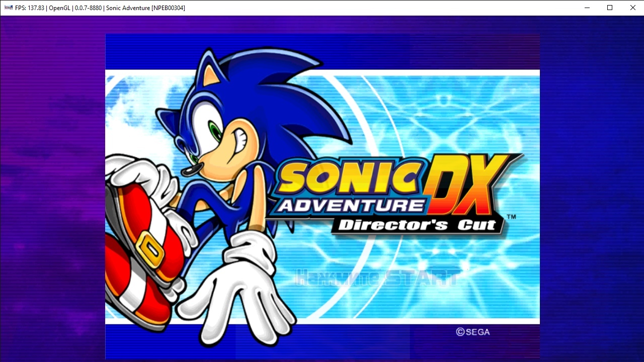644x362 pixels.
Task: Click Sonic's clenched fist on shoe
Action: 136,171
